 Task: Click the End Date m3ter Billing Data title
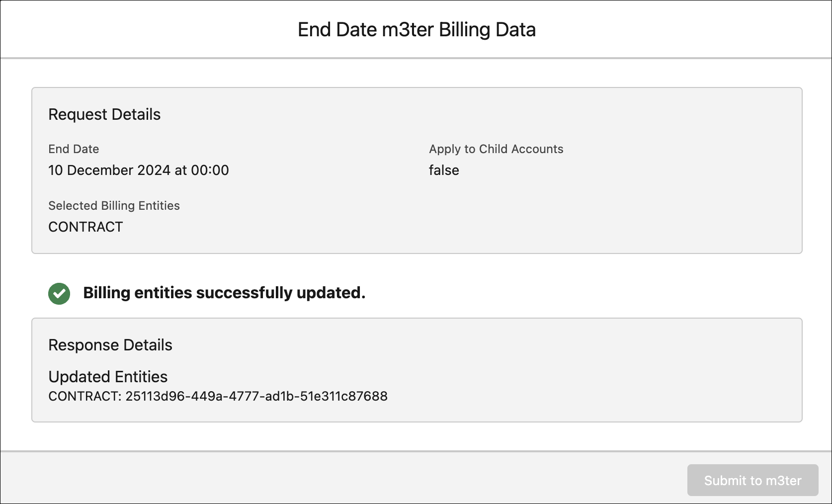click(416, 30)
